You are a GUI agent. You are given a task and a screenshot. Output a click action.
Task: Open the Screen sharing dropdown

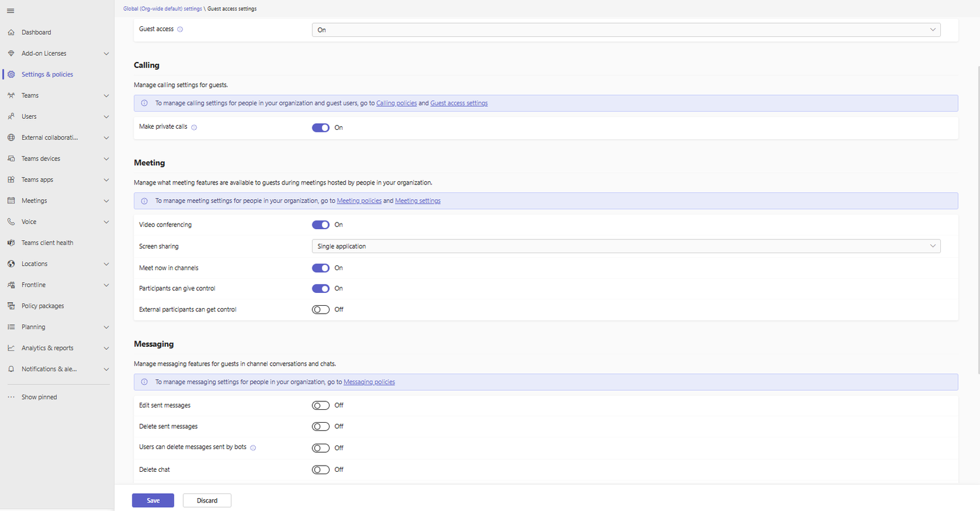[x=626, y=246]
